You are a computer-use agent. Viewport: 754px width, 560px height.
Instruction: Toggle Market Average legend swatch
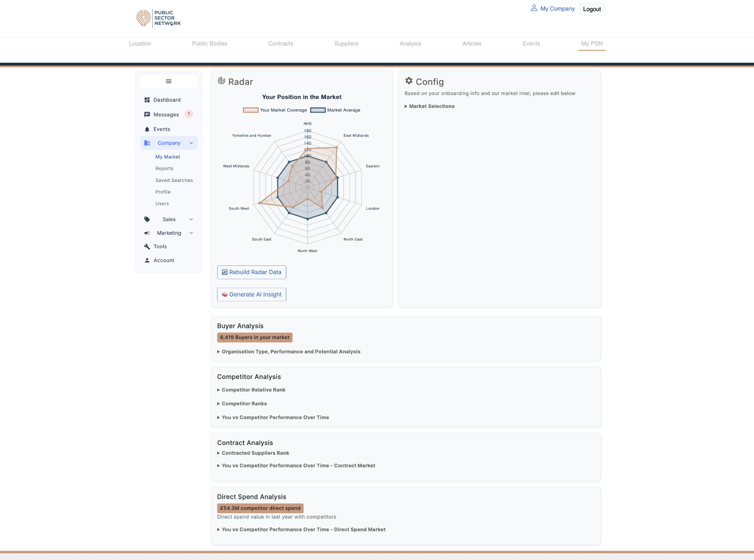coord(318,110)
